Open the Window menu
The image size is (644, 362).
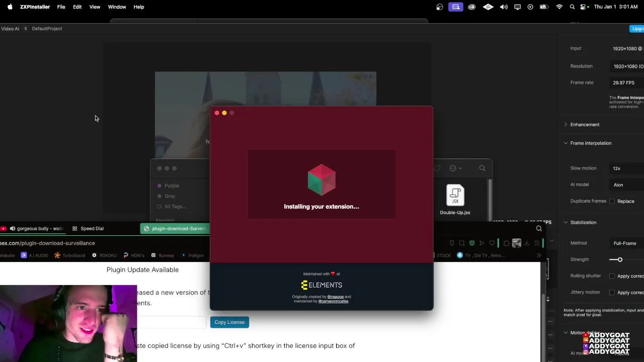(x=117, y=7)
